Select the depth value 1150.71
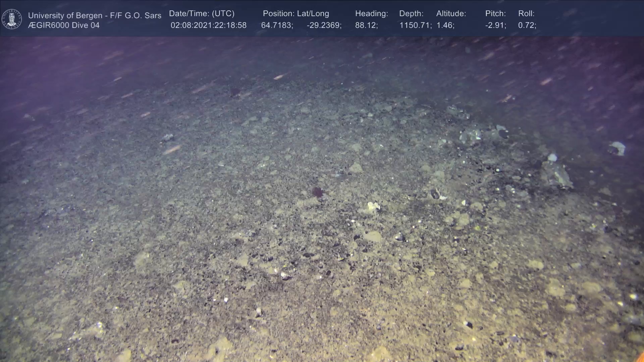644x362 pixels. click(415, 25)
